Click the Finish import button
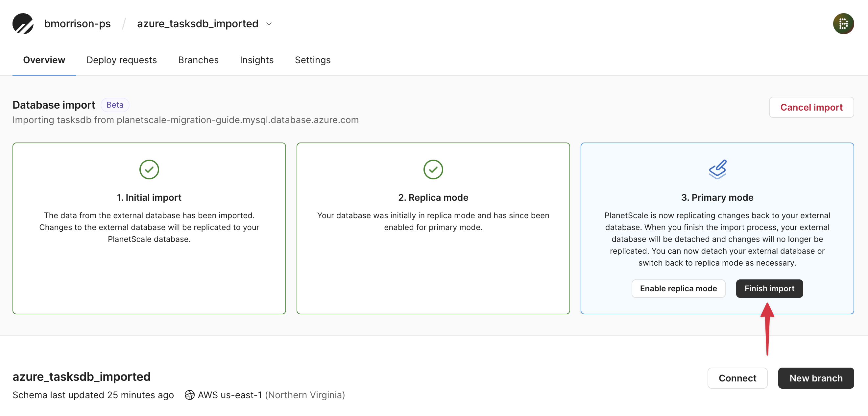This screenshot has width=868, height=416. pyautogui.click(x=769, y=288)
